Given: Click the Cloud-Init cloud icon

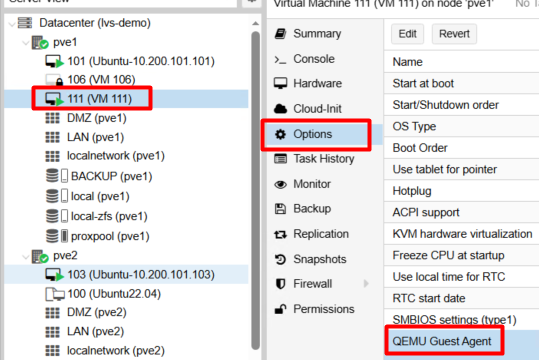Looking at the screenshot, I should tap(280, 109).
